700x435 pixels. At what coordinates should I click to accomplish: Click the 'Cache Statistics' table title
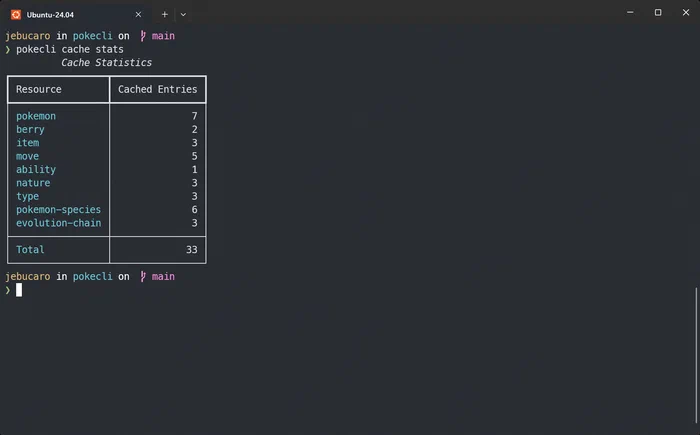point(106,63)
